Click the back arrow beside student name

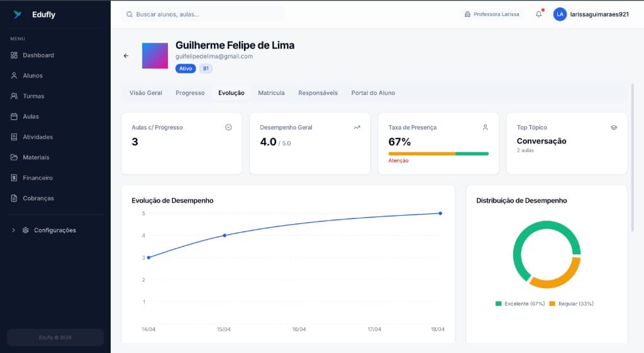click(126, 56)
